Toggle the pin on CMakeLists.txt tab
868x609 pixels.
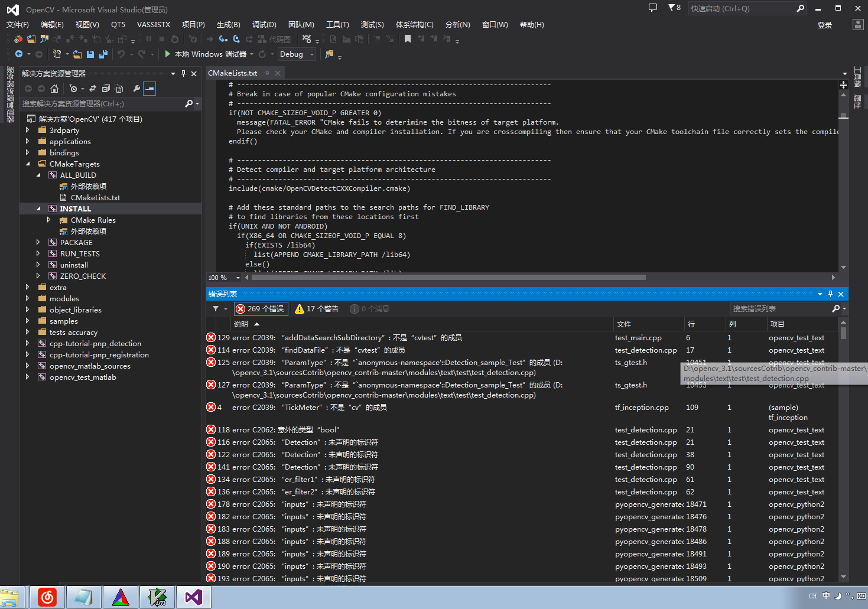pyautogui.click(x=266, y=73)
